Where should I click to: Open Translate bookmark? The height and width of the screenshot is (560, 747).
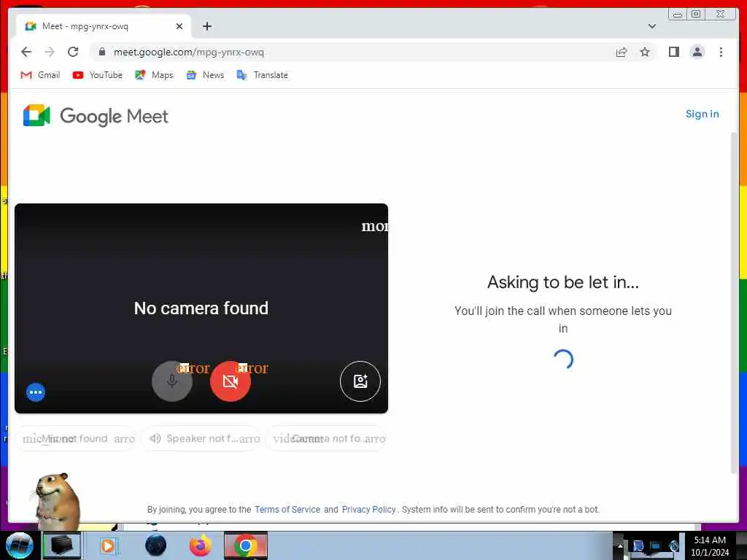tap(263, 75)
